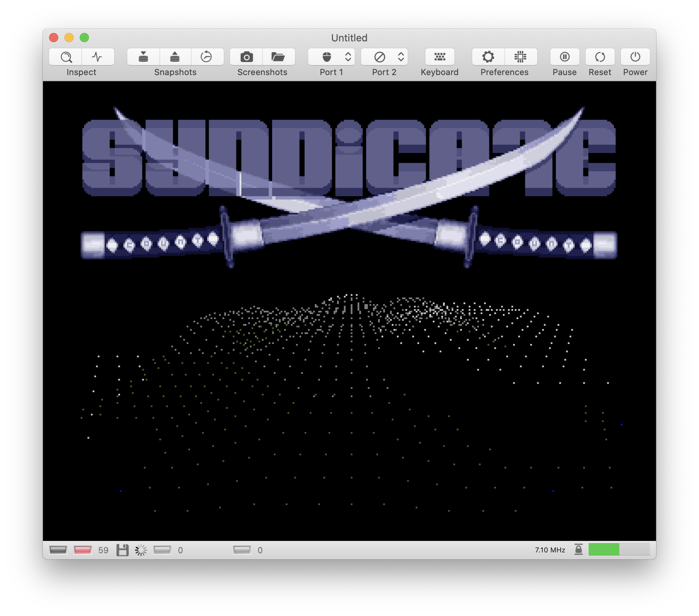
Task: Open Preferences with the gear icon
Action: (x=488, y=57)
